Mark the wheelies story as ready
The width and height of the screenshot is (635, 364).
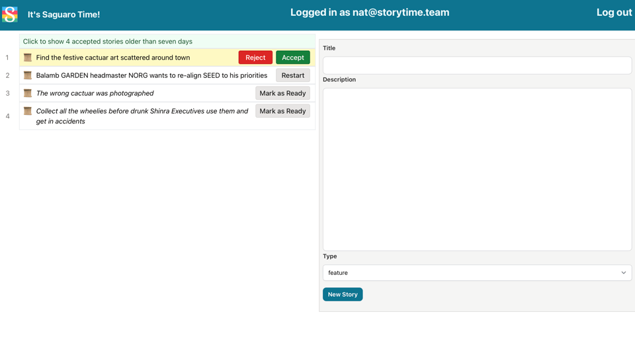tap(282, 111)
